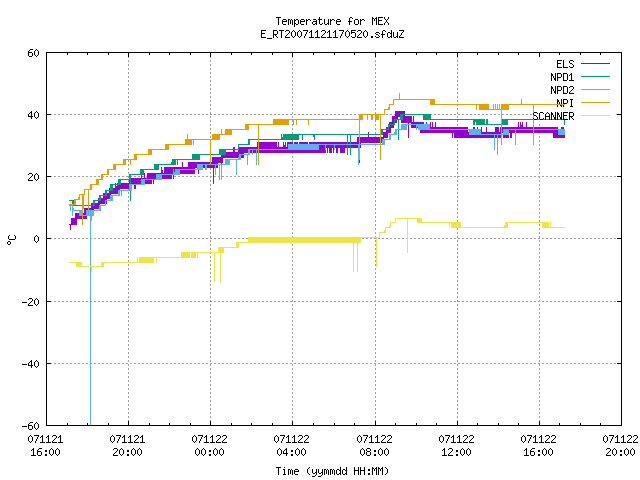This screenshot has width=640, height=480.
Task: Click the y-axis label 0
Action: pyautogui.click(x=36, y=239)
